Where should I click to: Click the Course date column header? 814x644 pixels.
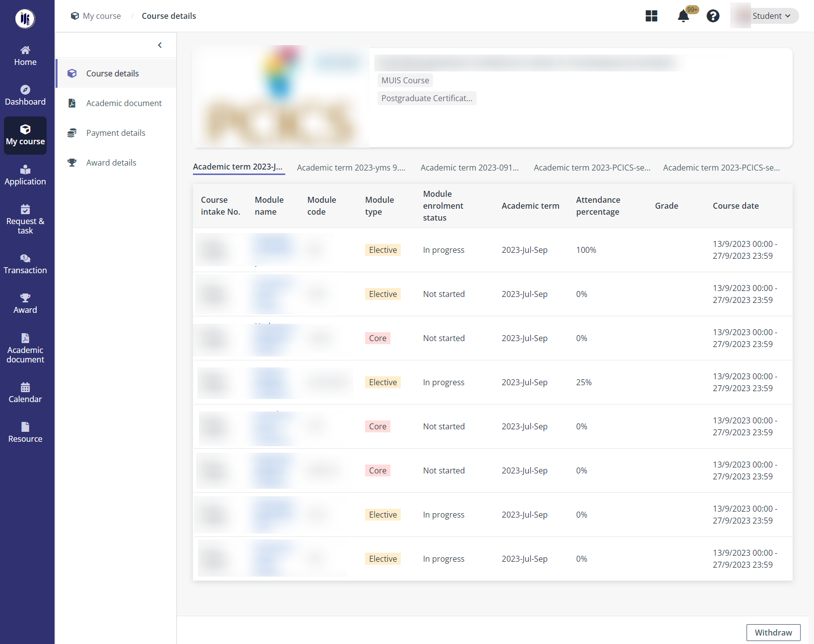(736, 206)
